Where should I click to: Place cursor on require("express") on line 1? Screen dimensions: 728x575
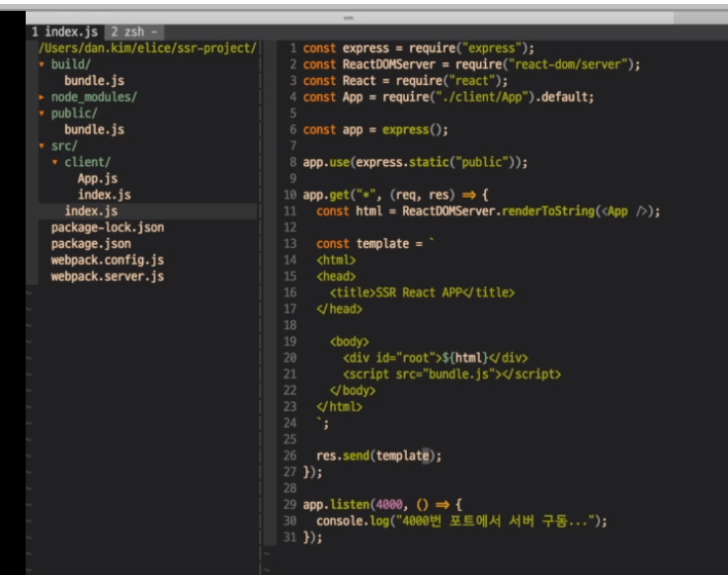(x=468, y=47)
